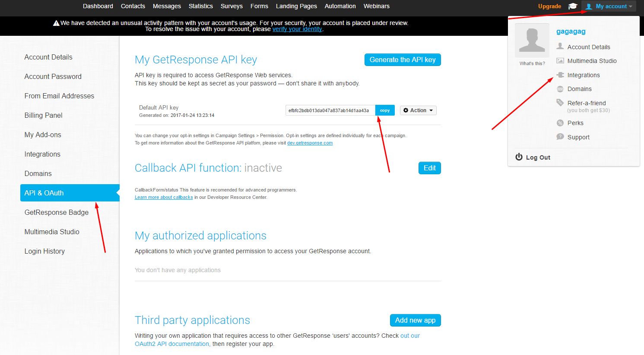Open Messages in top navigation
The image size is (644, 355).
pyautogui.click(x=167, y=6)
